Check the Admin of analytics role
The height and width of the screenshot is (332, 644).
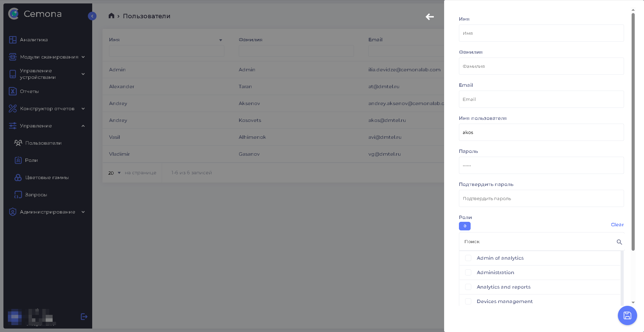pos(468,258)
